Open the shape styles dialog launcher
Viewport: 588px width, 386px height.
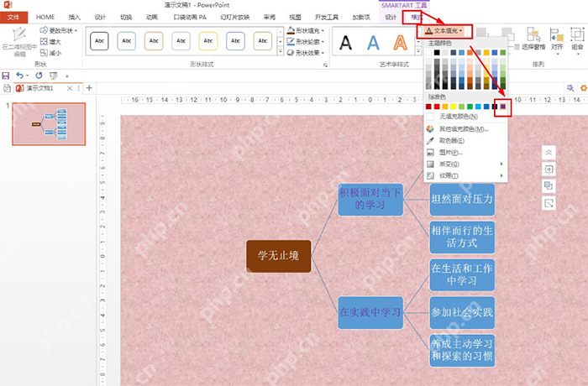click(x=325, y=65)
